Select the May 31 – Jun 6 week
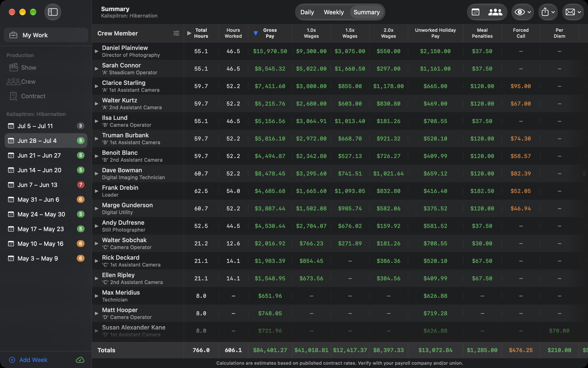This screenshot has height=368, width=588. click(x=46, y=200)
